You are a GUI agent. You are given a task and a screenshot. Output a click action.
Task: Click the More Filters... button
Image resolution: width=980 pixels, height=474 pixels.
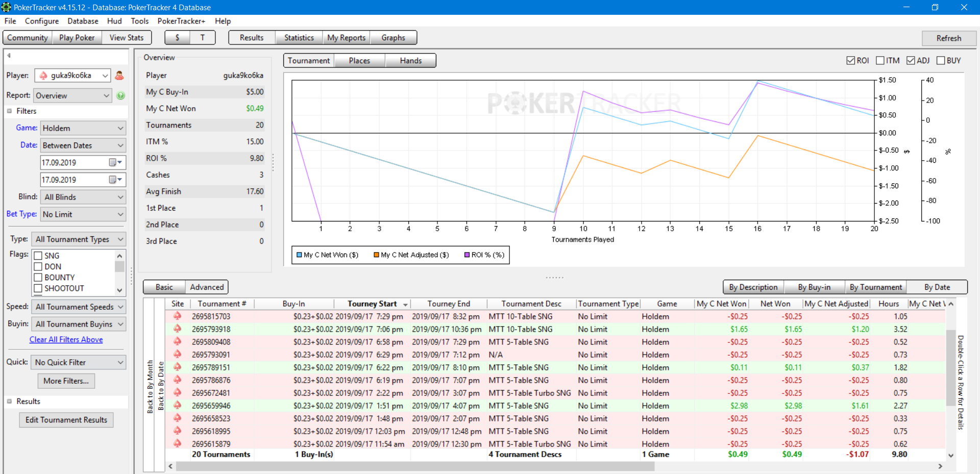pyautogui.click(x=66, y=381)
